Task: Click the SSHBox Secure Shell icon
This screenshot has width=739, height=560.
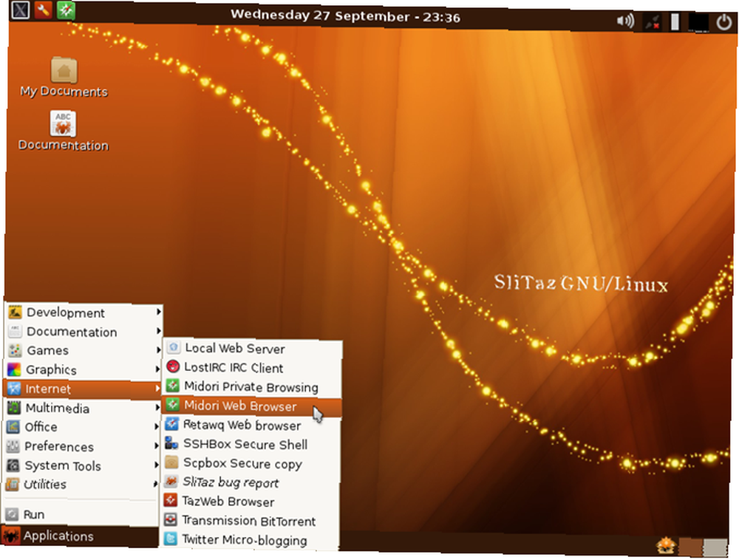Action: [171, 443]
